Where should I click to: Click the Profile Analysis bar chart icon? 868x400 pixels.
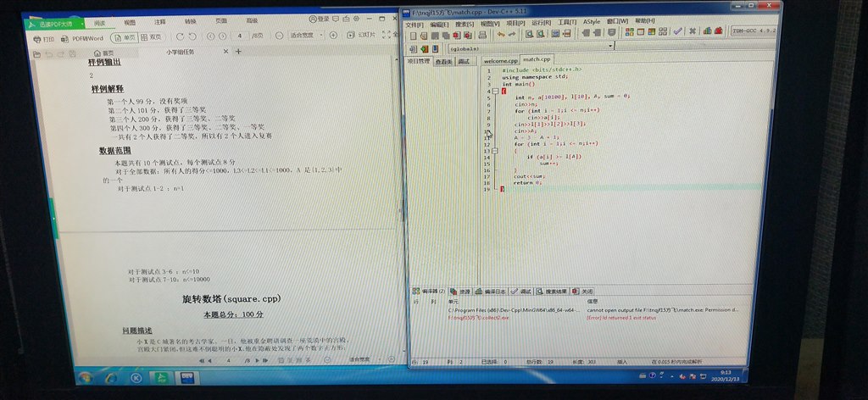coord(708,31)
